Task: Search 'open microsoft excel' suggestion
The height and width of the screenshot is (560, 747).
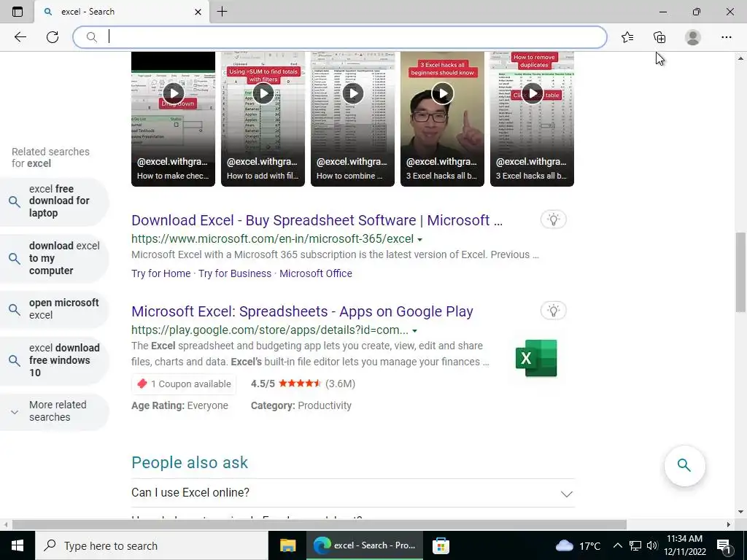Action: (54, 309)
